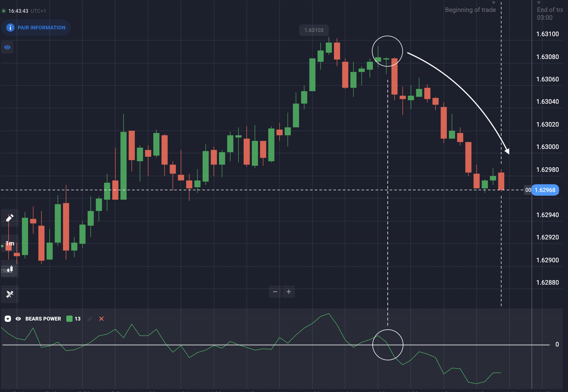The height and width of the screenshot is (392, 568).
Task: Toggle the eye icon below Pair Information
Action: click(7, 47)
